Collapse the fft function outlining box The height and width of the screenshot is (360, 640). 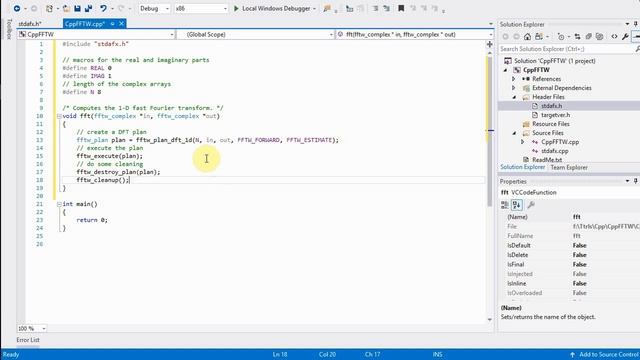(59, 116)
